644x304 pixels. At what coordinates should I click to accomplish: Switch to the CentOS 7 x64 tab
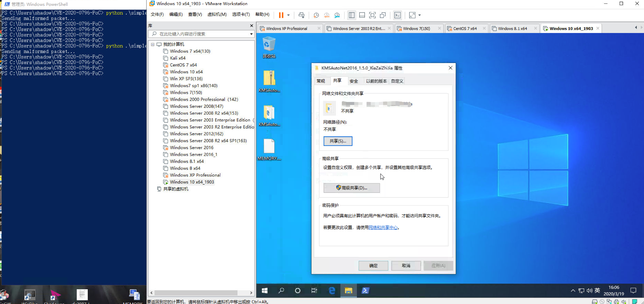coord(466,28)
